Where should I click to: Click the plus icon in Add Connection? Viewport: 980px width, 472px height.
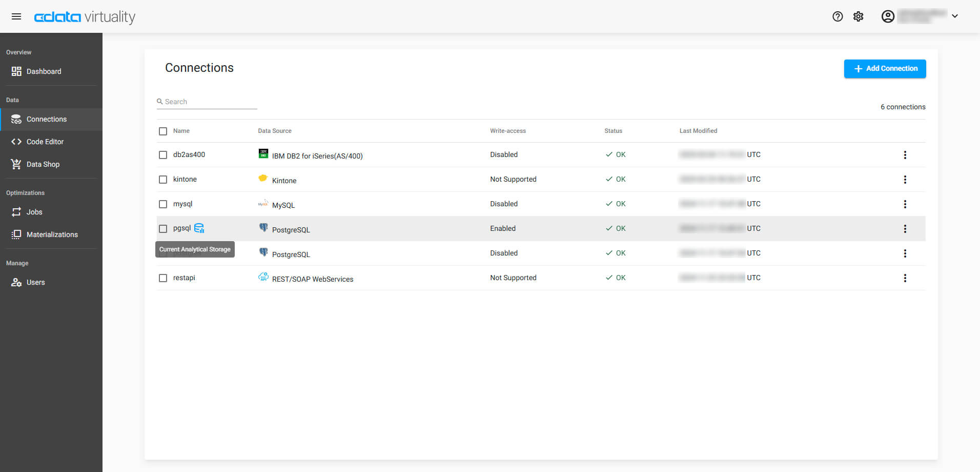(859, 69)
